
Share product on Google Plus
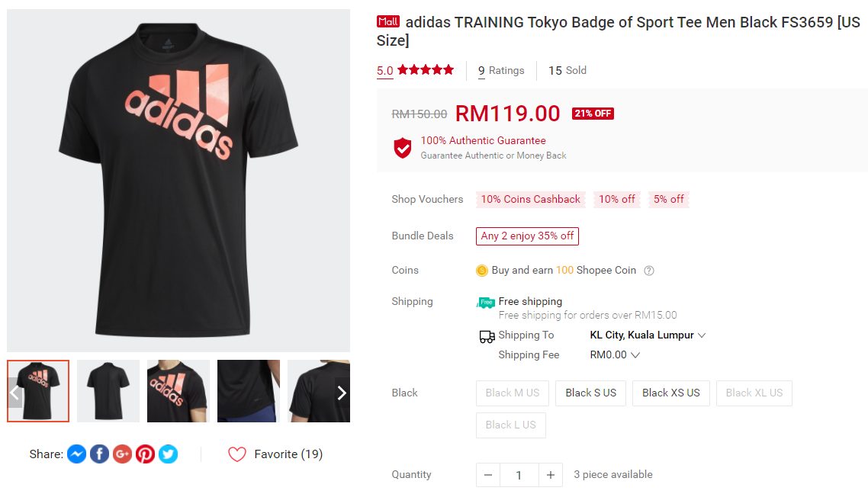(122, 454)
